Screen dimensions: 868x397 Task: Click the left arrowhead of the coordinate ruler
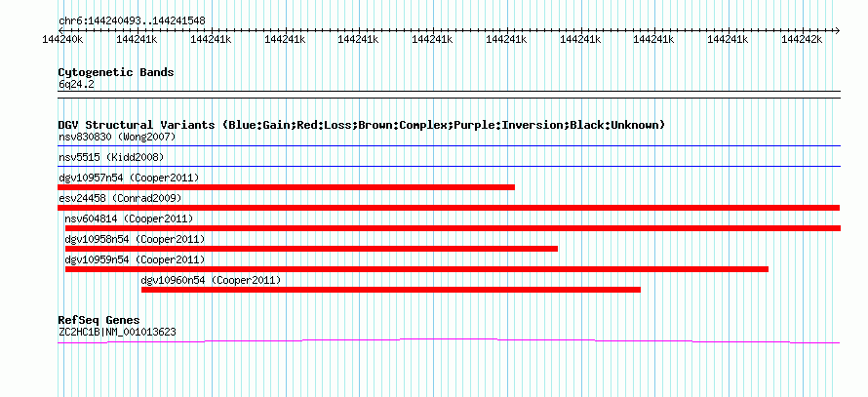(x=60, y=30)
